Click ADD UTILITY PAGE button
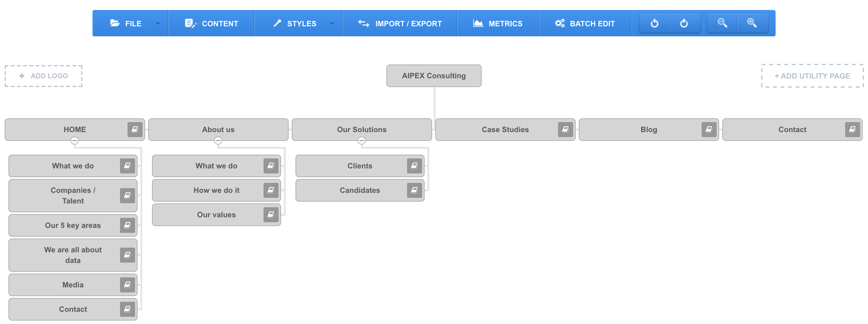Screen dimensions: 868x324 tap(812, 76)
